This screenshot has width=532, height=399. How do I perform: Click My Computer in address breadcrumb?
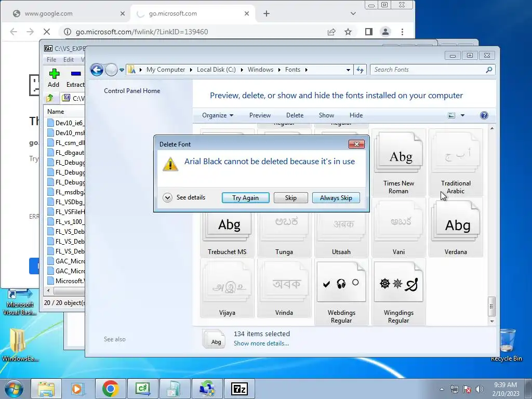click(166, 70)
